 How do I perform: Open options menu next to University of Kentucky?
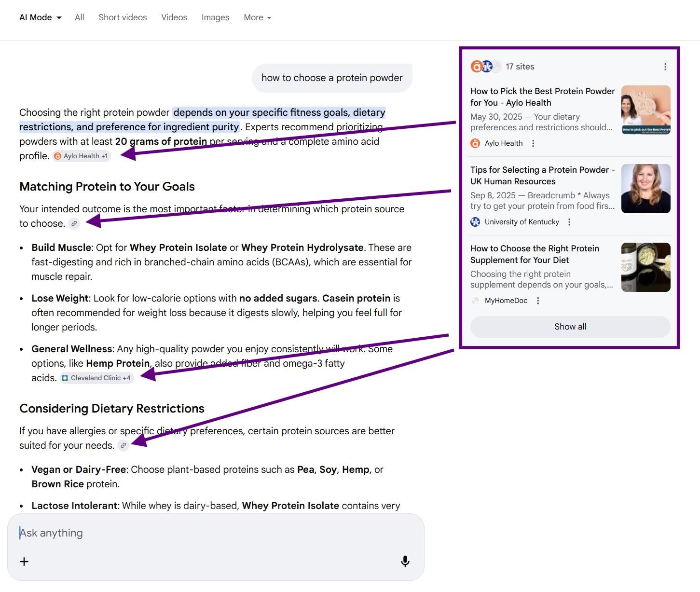click(569, 222)
